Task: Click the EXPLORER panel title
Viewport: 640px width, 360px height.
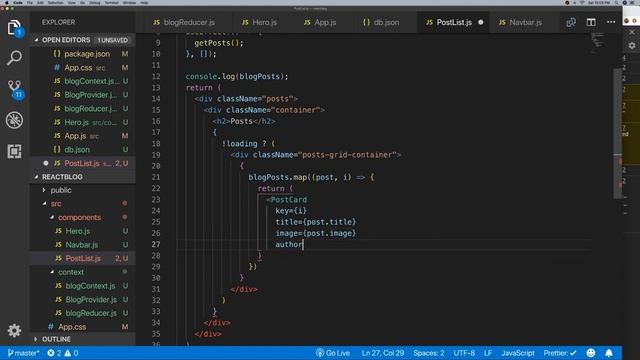Action: [x=58, y=22]
